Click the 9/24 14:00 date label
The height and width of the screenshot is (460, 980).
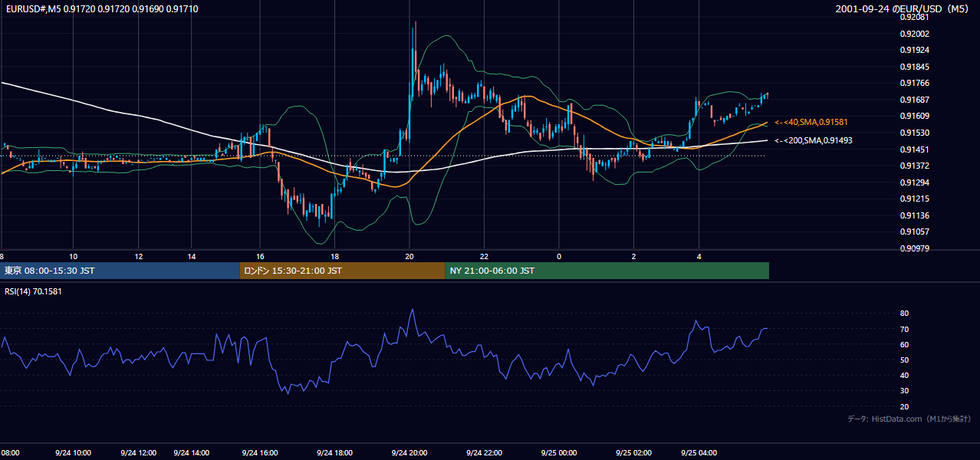click(x=192, y=453)
